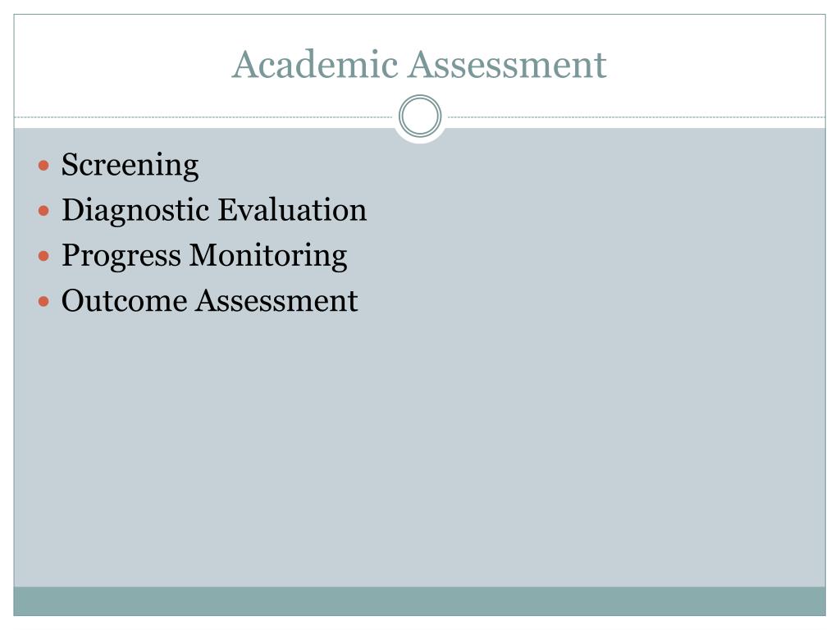
Task: Click the word Monitoring in third bullet
Action: coord(269,257)
